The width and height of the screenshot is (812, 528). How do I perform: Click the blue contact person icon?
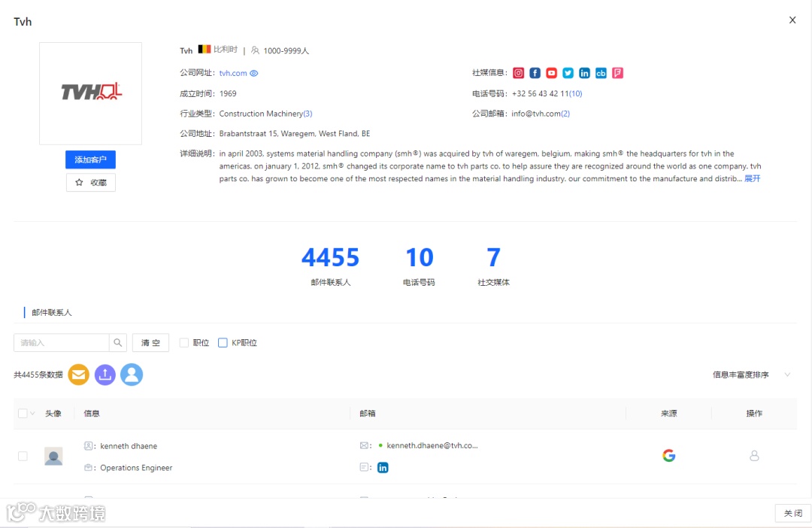(132, 374)
